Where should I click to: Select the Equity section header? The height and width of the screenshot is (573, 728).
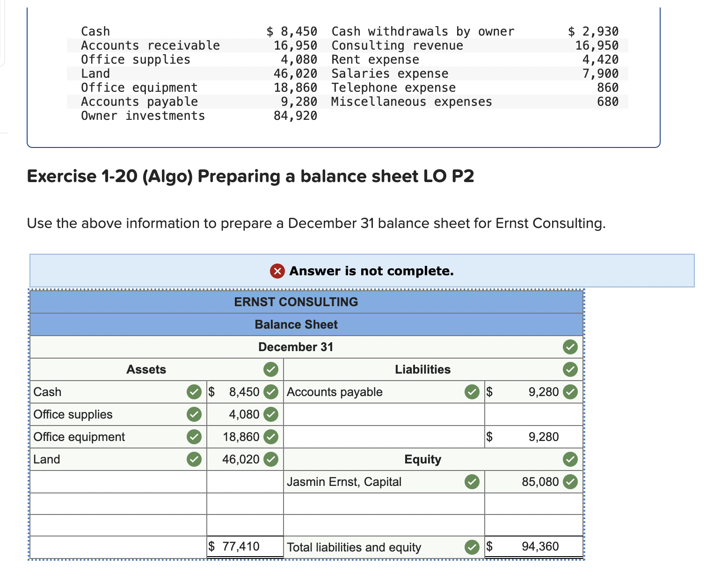coord(422,459)
